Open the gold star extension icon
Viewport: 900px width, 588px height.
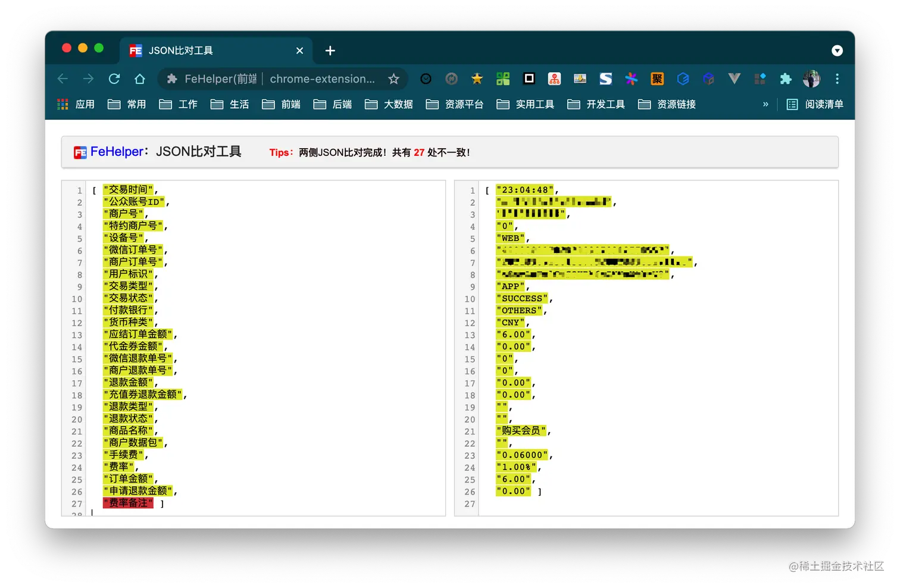(x=477, y=79)
